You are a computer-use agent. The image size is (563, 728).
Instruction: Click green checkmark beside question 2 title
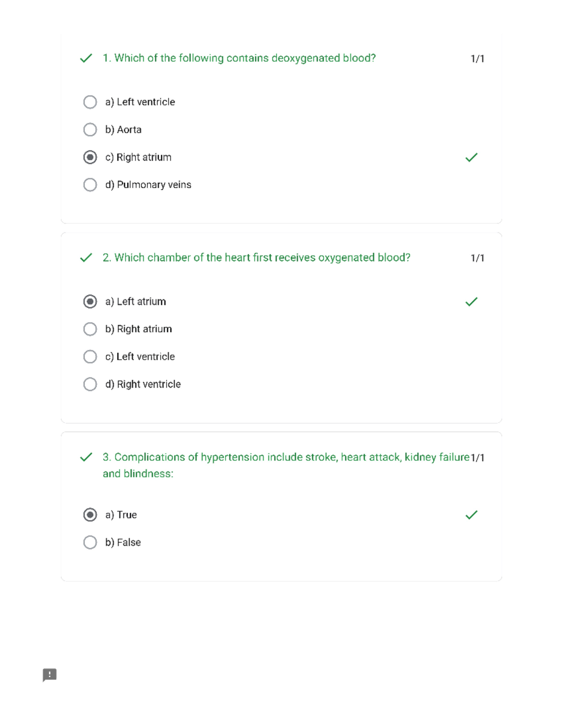86,258
